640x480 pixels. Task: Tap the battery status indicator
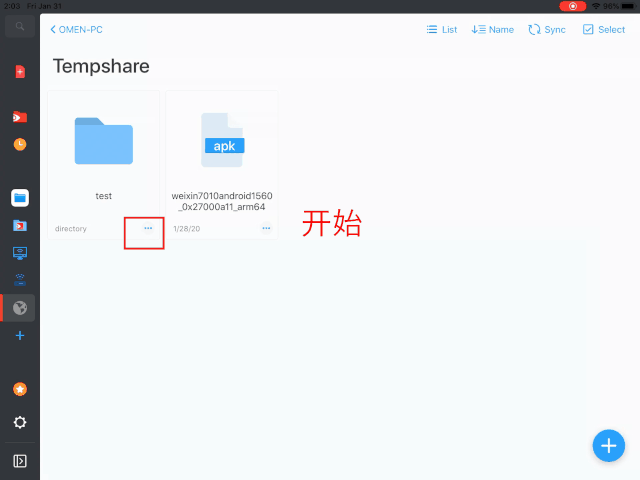pos(628,6)
